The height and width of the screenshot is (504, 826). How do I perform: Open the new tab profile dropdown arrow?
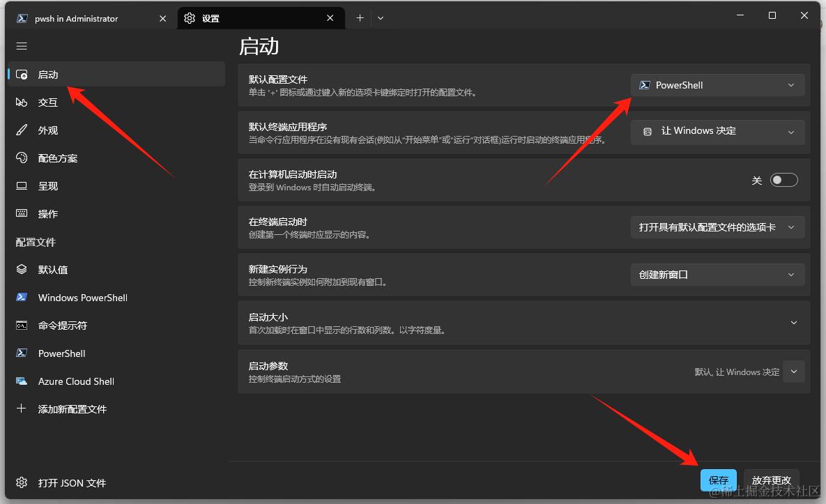[x=381, y=18]
